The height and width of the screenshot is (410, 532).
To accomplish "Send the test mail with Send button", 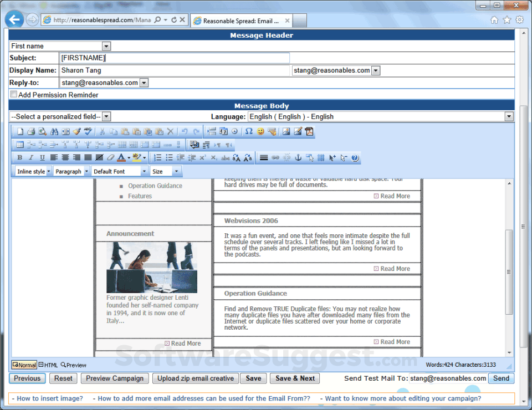I will click(x=501, y=378).
